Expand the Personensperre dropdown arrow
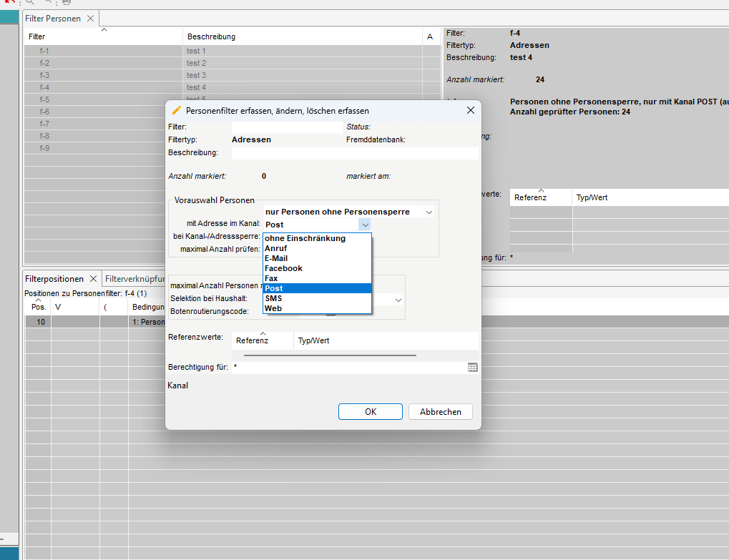This screenshot has height=560, width=729. click(x=429, y=212)
